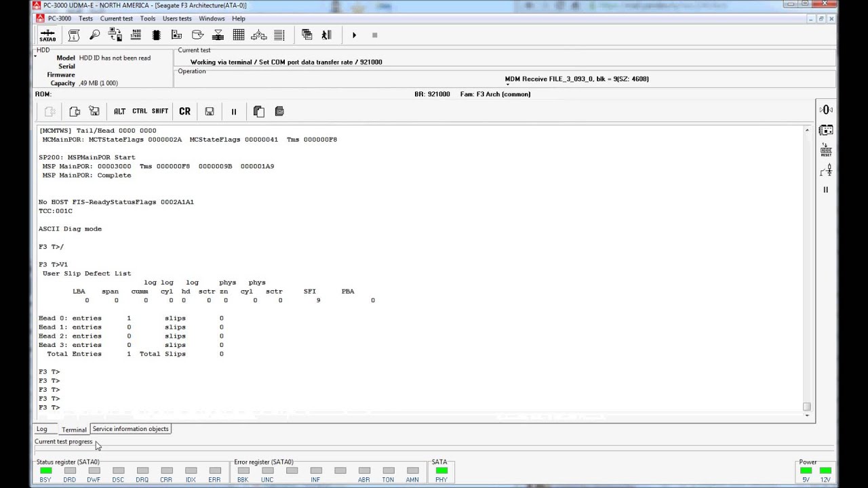This screenshot has height=488, width=868.
Task: Click the circuit board icon in right panel
Action: click(826, 130)
